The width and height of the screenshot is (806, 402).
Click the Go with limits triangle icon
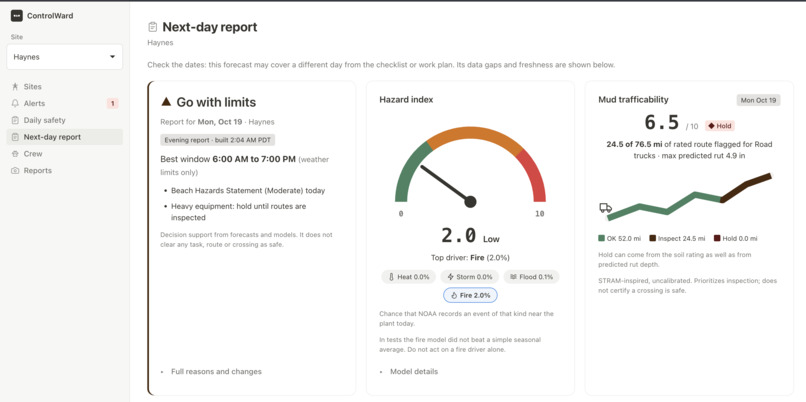coord(166,102)
